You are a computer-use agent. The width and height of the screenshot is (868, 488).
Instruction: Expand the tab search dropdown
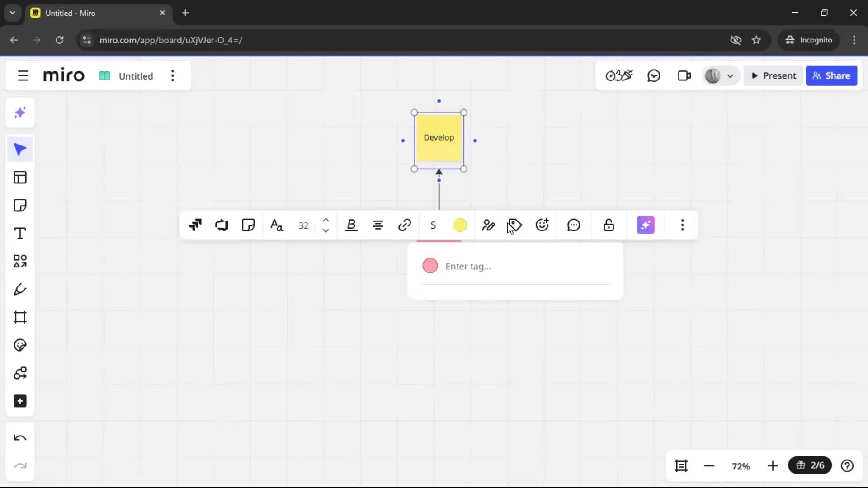pos(12,13)
